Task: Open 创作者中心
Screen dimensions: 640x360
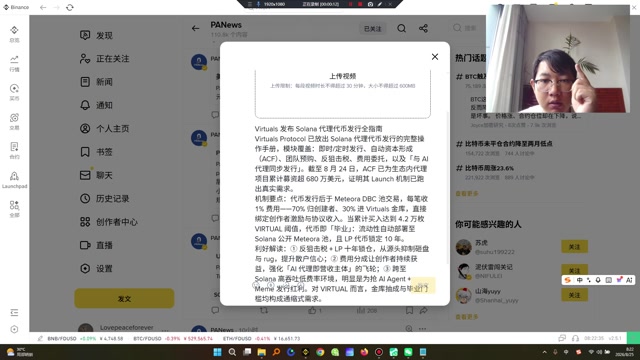Action: 109,222
